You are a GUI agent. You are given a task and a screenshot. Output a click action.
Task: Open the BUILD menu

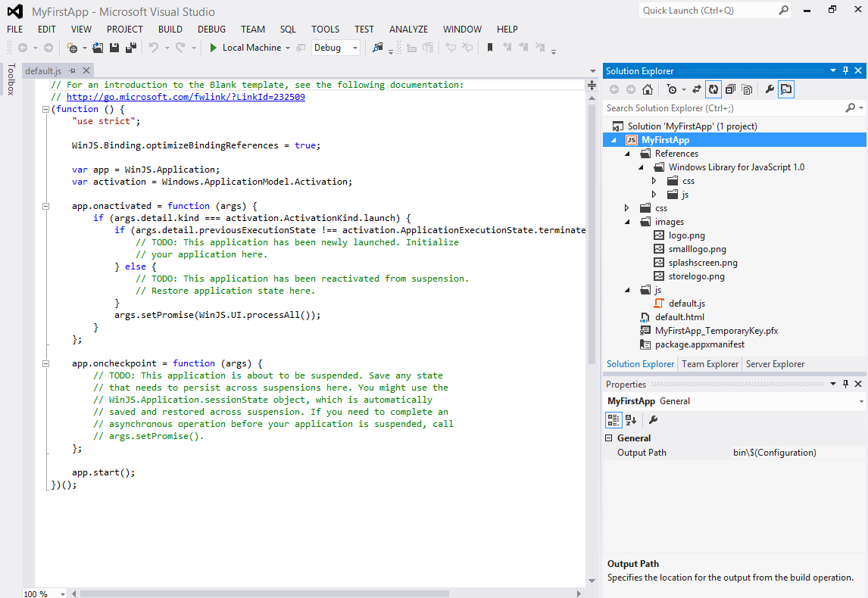click(x=170, y=30)
